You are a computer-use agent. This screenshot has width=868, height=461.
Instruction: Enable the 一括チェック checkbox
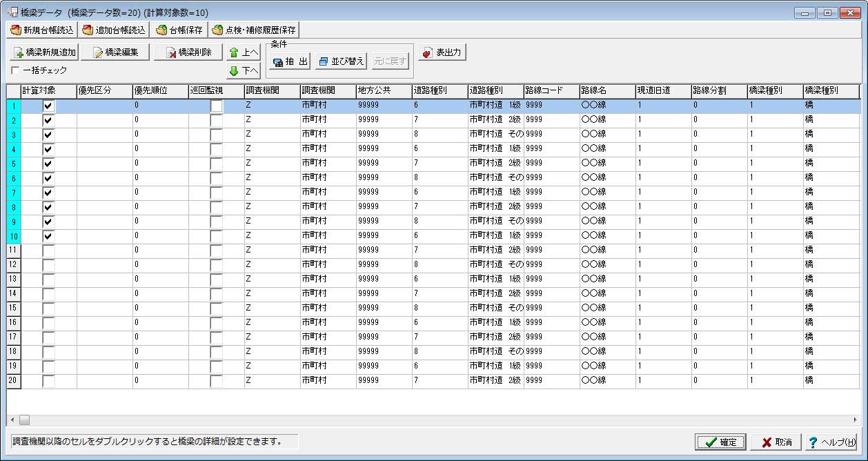[x=16, y=70]
